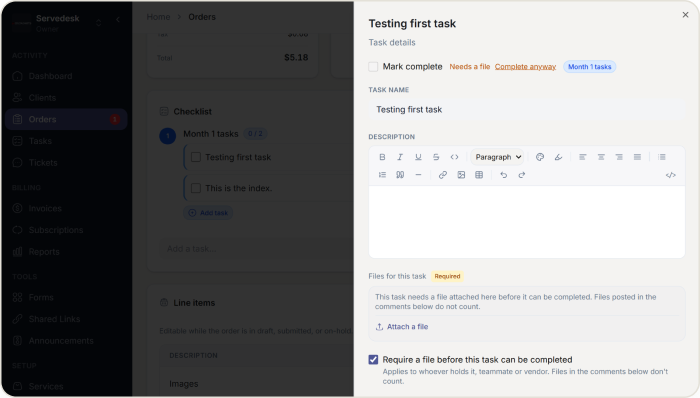
Task: Insert a blockquote
Action: point(400,175)
